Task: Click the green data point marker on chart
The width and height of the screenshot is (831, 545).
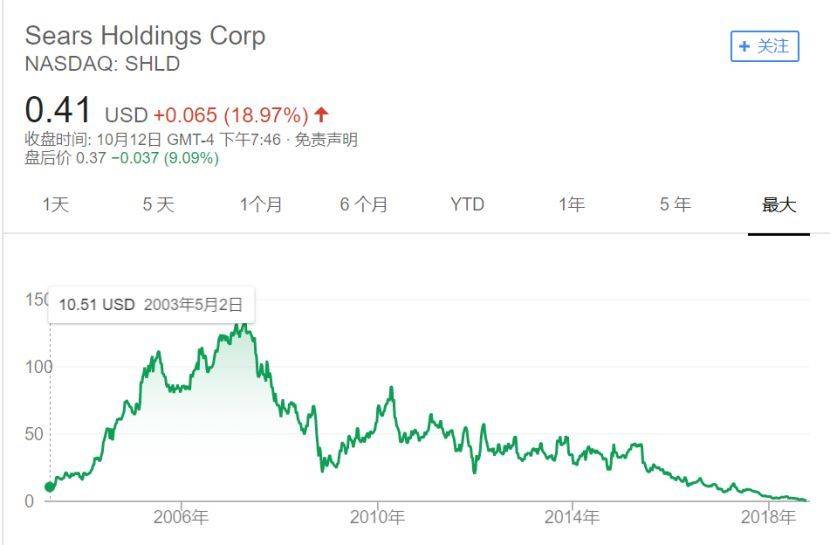Action: pyautogui.click(x=49, y=487)
